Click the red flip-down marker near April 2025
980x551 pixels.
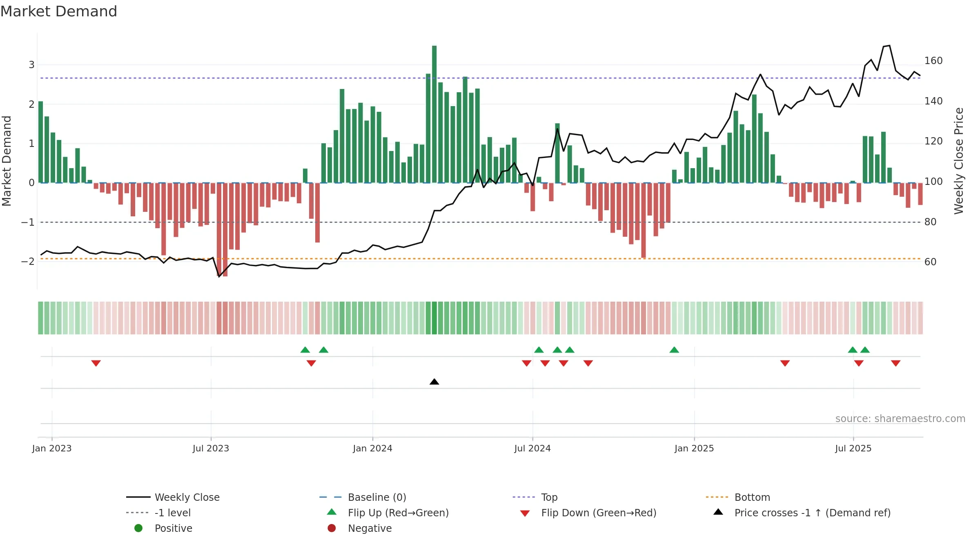[785, 363]
